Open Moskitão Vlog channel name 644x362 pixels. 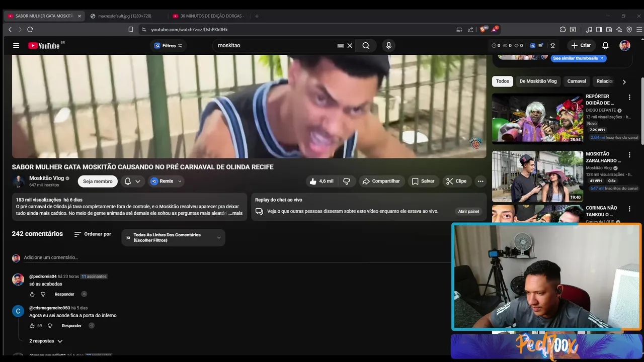pos(46,178)
